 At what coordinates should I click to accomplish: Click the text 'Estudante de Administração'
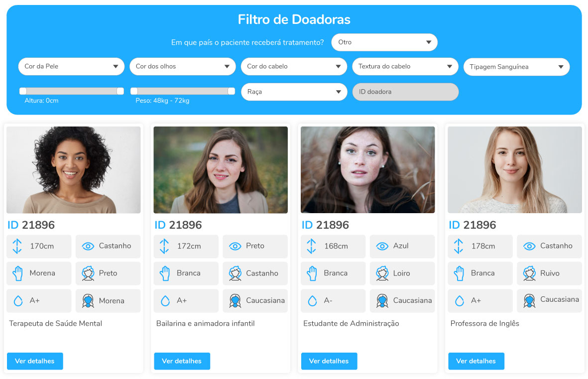351,323
